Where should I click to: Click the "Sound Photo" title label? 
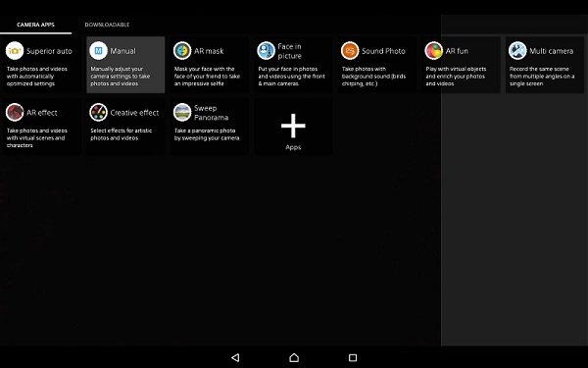tap(383, 51)
